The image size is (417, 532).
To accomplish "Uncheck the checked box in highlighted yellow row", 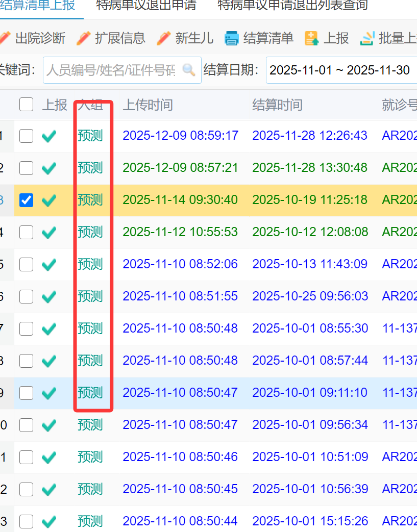I will click(26, 200).
